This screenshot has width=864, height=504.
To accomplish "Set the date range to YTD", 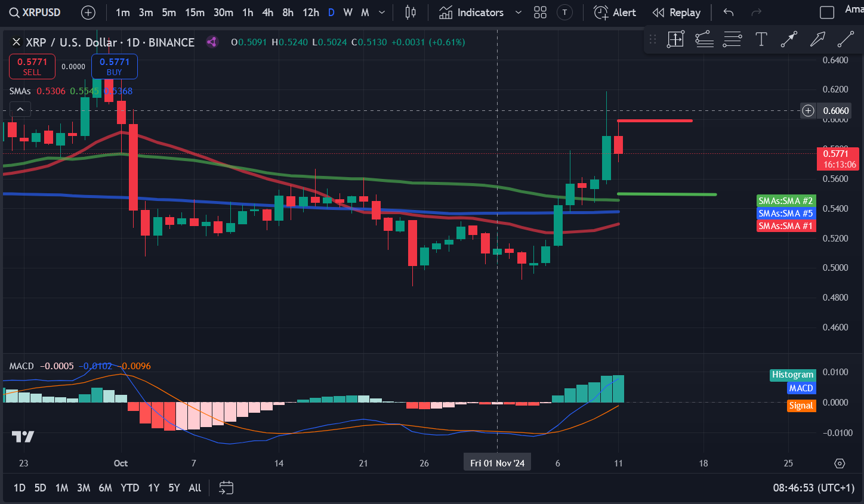I will click(x=130, y=488).
